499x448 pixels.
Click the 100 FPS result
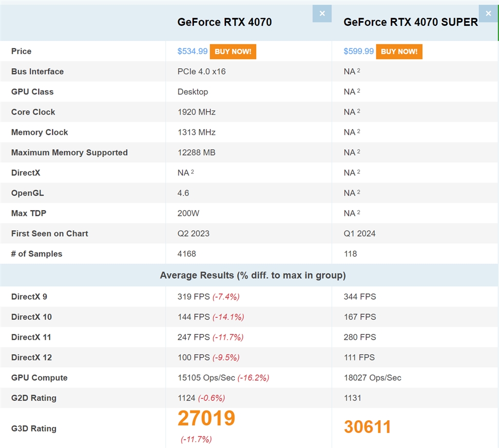(194, 358)
